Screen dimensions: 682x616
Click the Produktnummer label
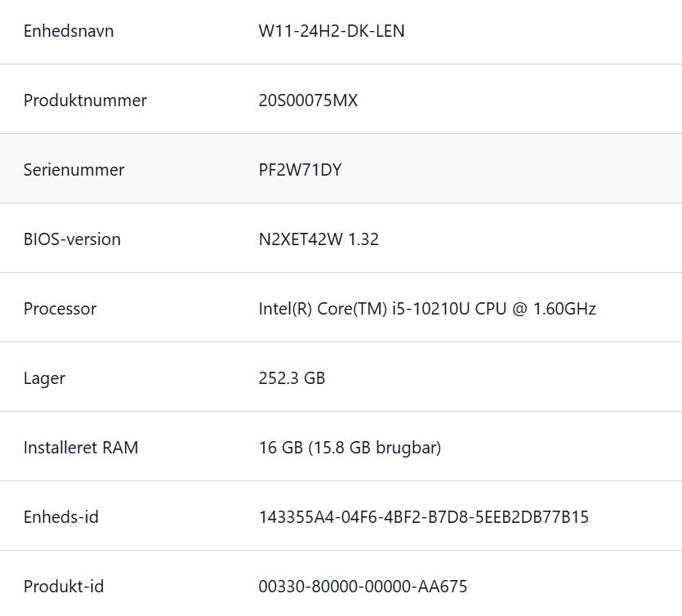pyautogui.click(x=85, y=100)
